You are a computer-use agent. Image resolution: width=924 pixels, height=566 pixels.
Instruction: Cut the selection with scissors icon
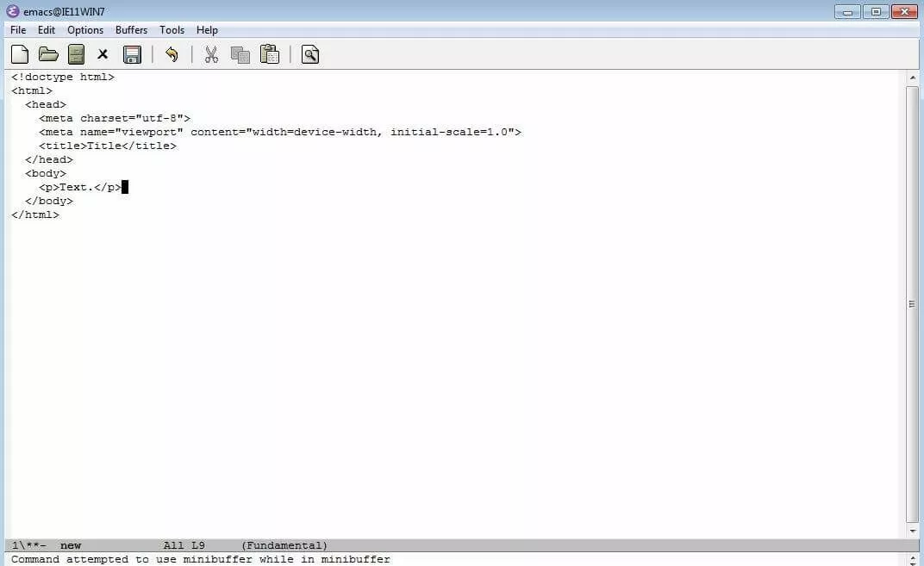pyautogui.click(x=211, y=55)
